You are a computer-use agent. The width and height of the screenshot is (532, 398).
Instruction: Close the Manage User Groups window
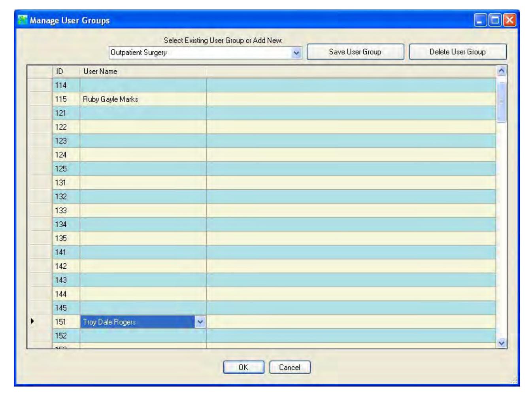[x=509, y=20]
